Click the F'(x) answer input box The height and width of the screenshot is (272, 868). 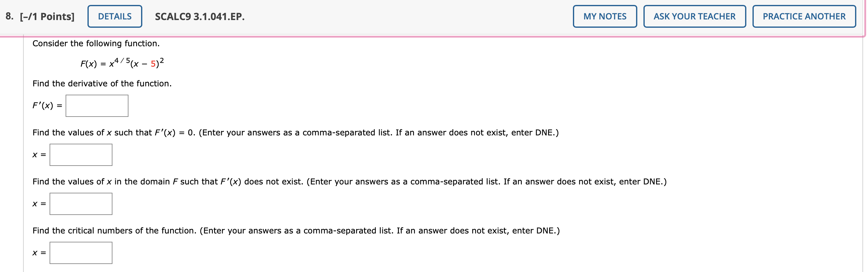pos(97,106)
